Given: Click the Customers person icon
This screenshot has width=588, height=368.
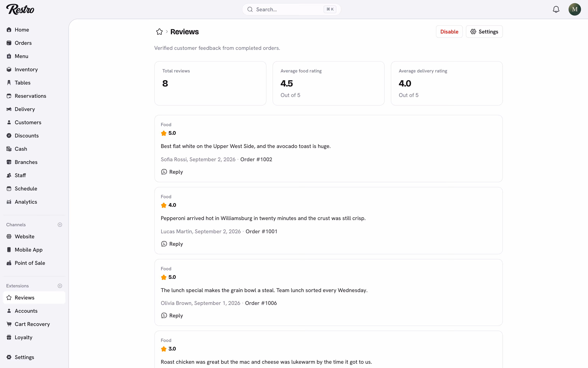Looking at the screenshot, I should (x=9, y=122).
